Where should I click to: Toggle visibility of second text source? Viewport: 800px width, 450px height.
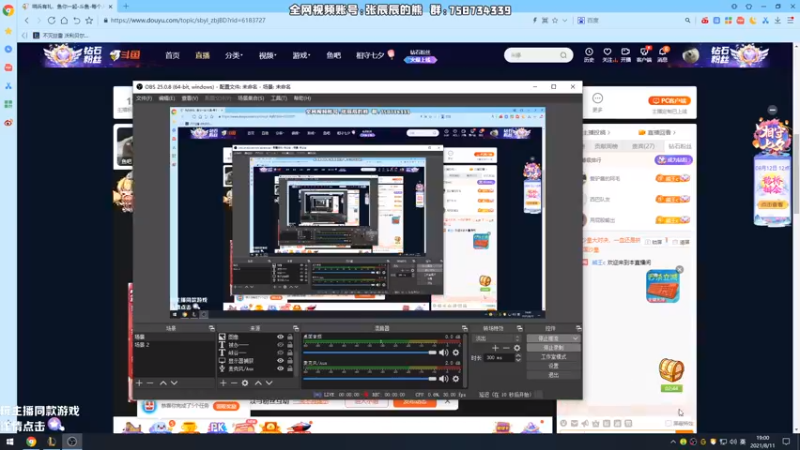pyautogui.click(x=280, y=345)
